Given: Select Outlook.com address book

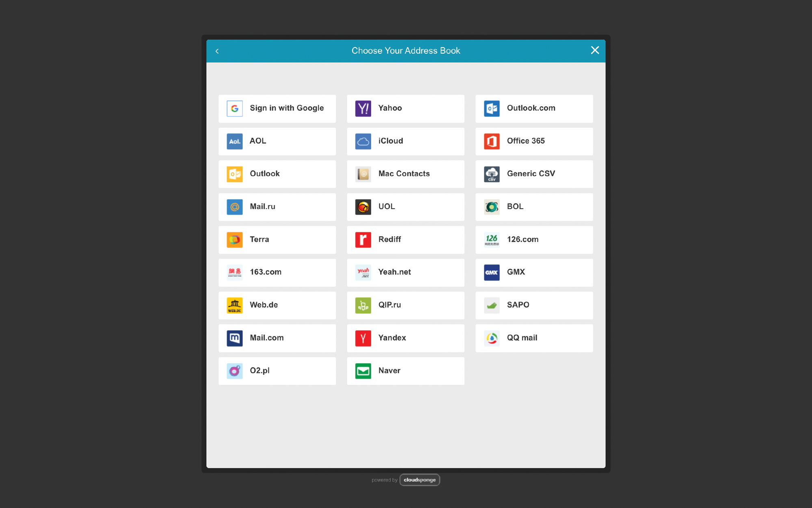Looking at the screenshot, I should click(534, 108).
